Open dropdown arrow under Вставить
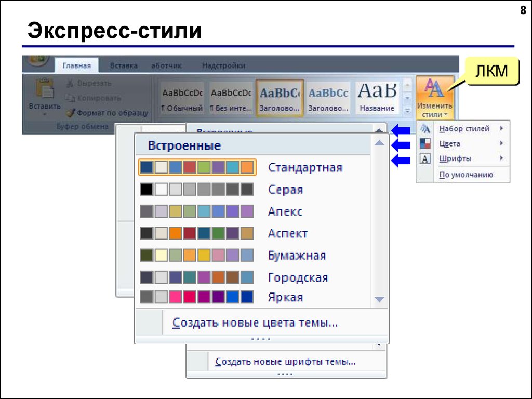The width and height of the screenshot is (532, 399). point(45,114)
